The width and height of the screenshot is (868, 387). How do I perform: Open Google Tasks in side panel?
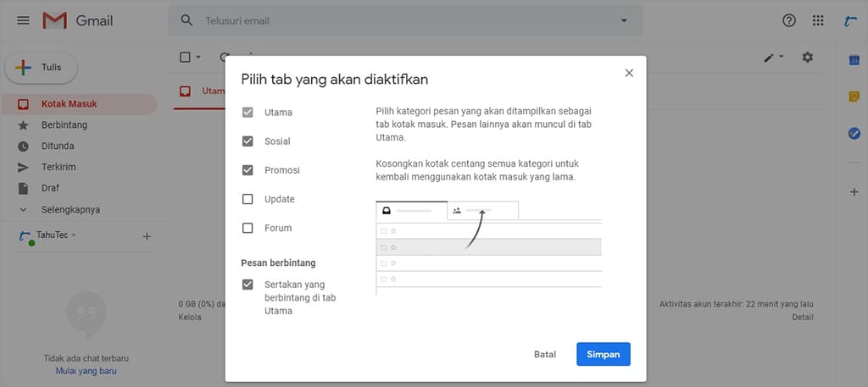tap(854, 133)
